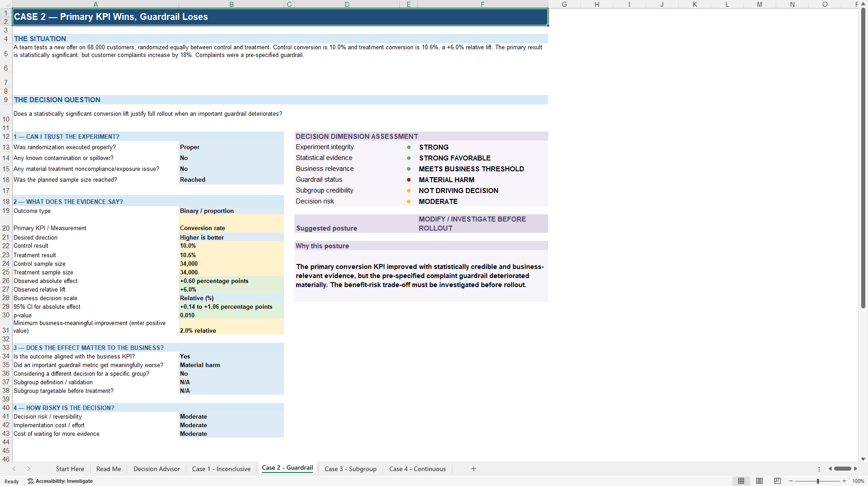Select the 'Higher is better' cell

click(x=231, y=237)
